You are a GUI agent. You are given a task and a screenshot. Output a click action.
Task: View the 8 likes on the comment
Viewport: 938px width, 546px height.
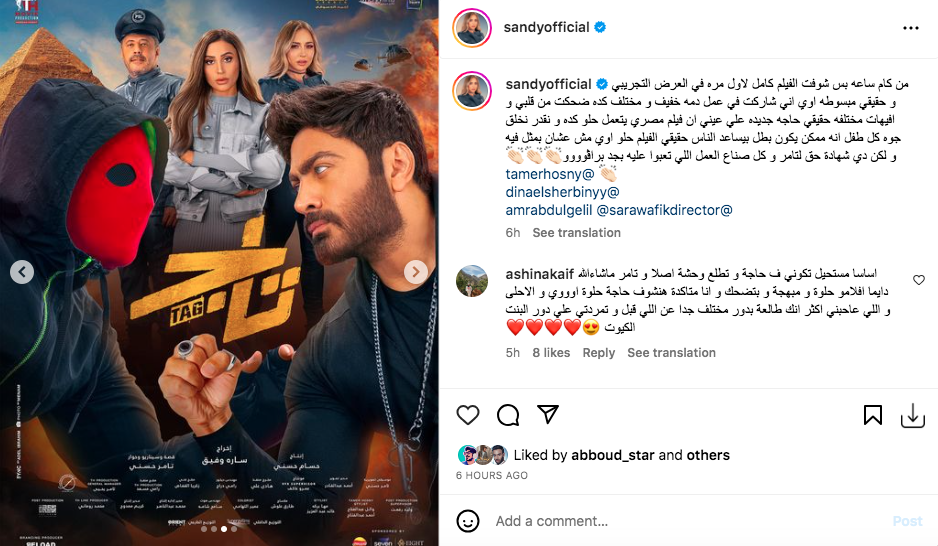551,353
